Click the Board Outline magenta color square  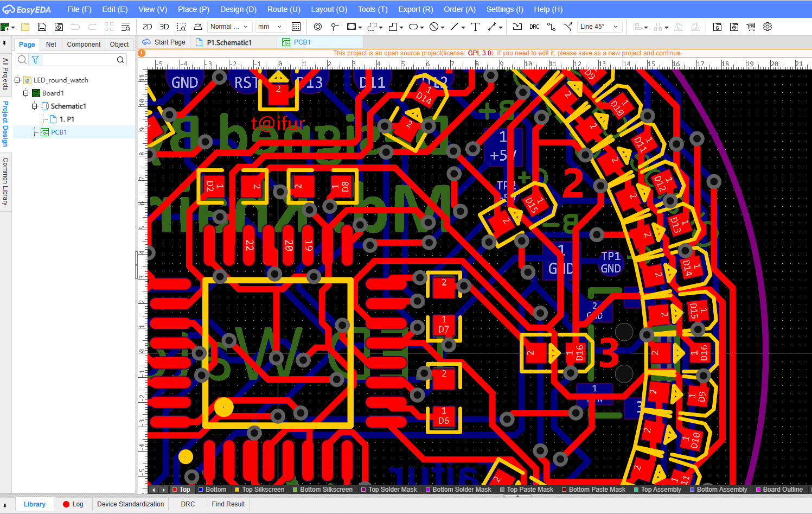[758, 490]
